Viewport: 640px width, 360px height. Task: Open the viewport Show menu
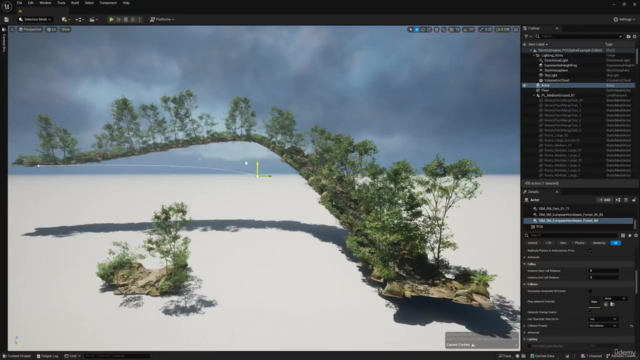65,29
